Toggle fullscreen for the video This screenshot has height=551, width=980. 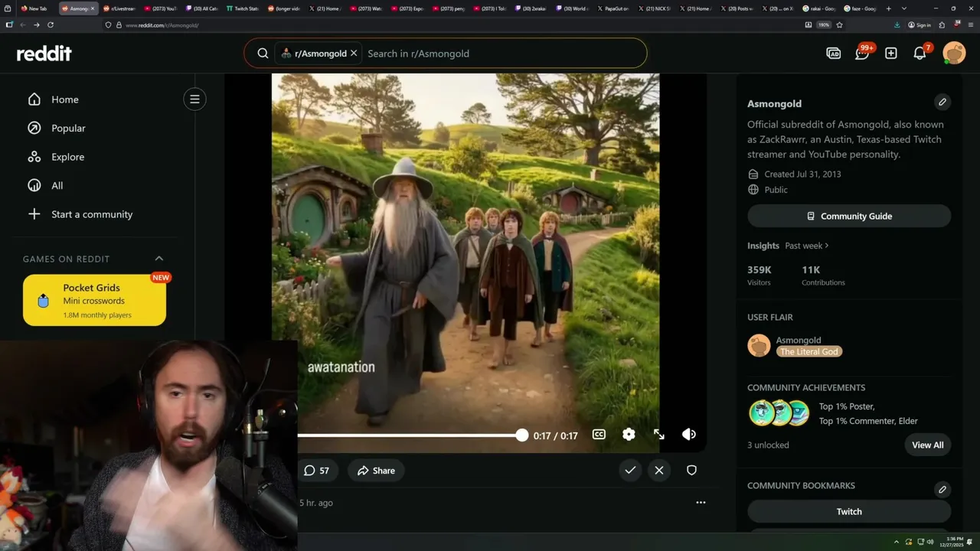(658, 434)
